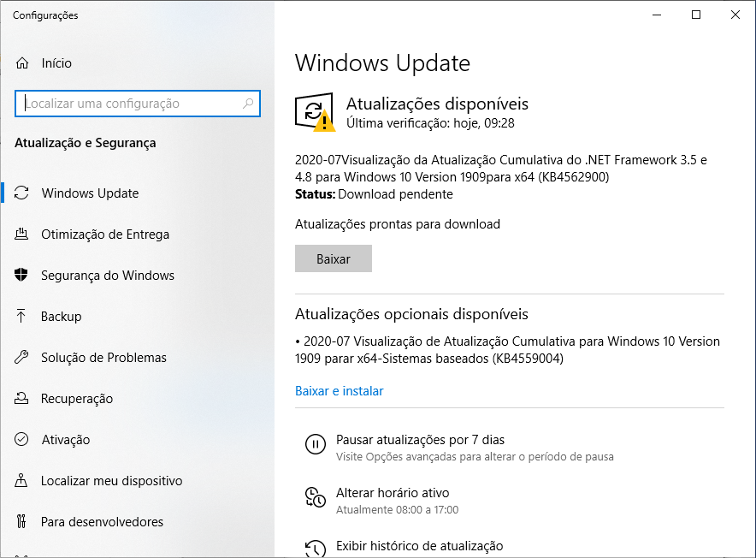The width and height of the screenshot is (756, 558).
Task: Select Pausar atualizações por 7 dias
Action: (x=420, y=440)
